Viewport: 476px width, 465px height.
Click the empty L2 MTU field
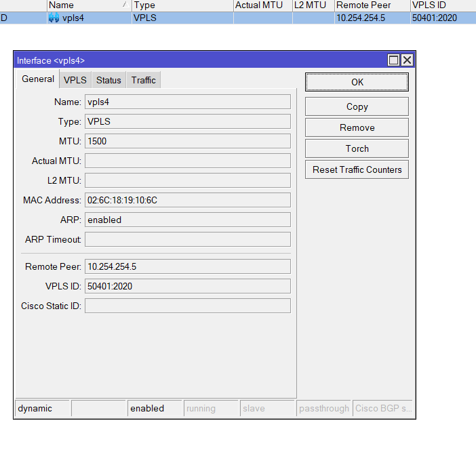click(x=188, y=180)
